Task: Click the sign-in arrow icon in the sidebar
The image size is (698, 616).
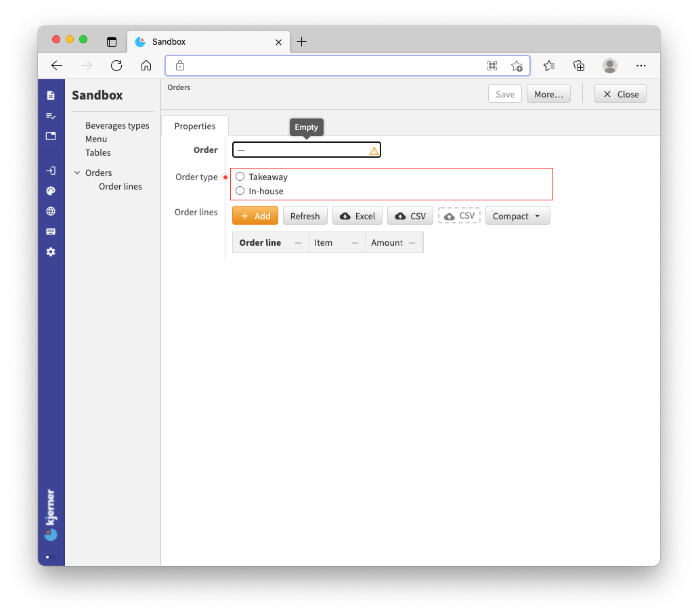Action: (51, 171)
